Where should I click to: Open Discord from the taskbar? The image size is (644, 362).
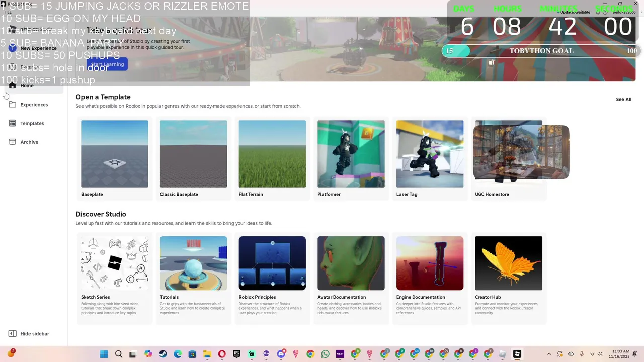coord(281,354)
